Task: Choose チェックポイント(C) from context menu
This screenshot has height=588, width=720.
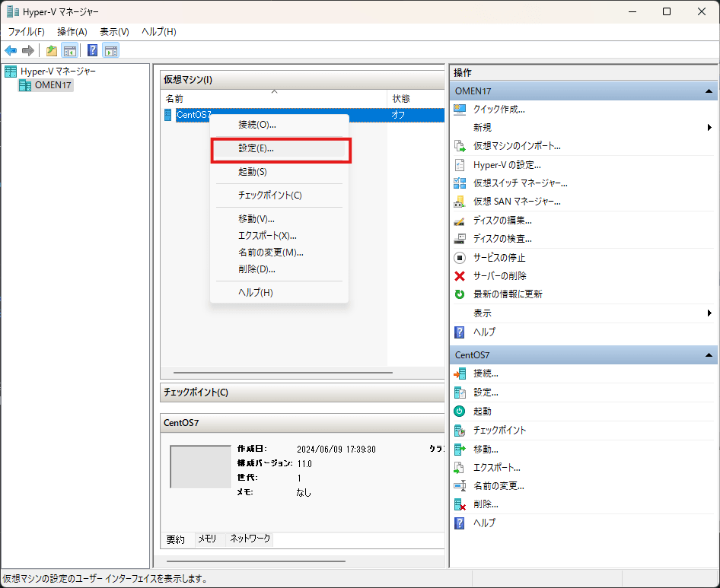Action: click(x=279, y=195)
